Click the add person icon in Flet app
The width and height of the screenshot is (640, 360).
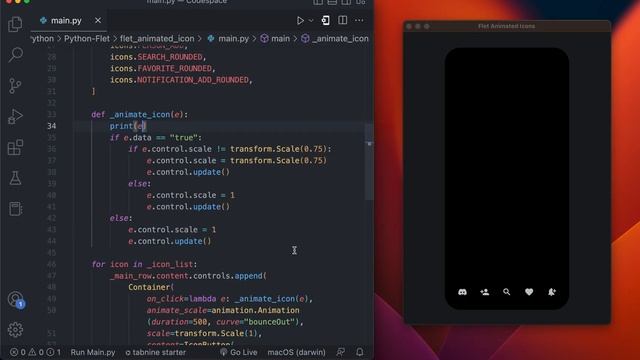click(x=485, y=292)
